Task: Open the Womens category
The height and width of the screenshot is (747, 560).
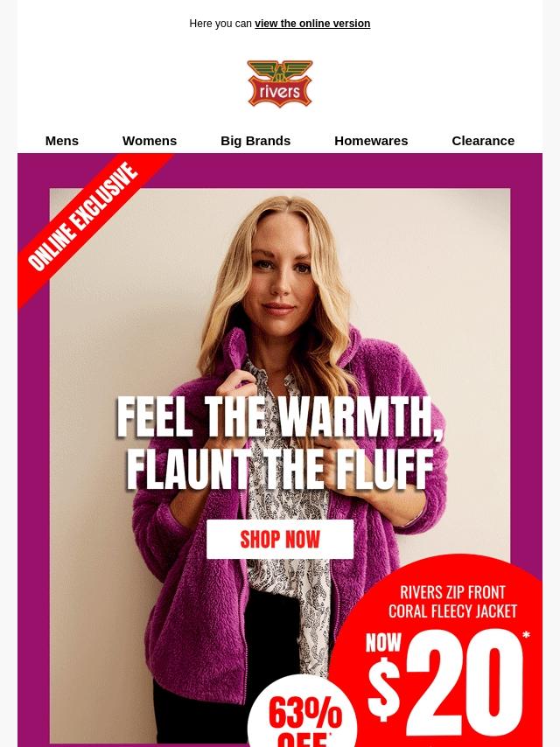Action: coord(150,141)
